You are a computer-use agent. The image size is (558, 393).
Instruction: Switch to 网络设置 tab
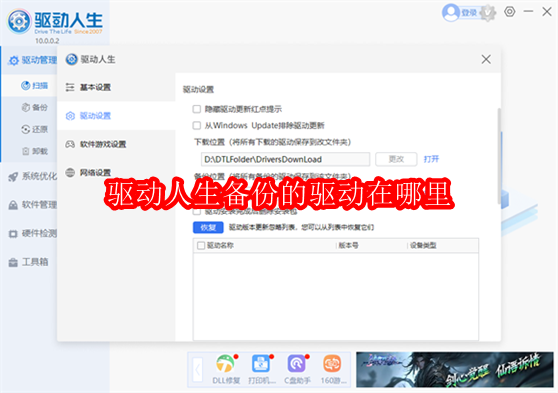click(116, 173)
